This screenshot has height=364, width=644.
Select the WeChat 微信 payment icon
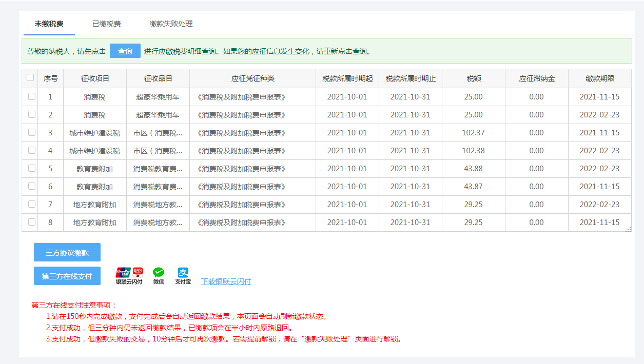pos(159,276)
